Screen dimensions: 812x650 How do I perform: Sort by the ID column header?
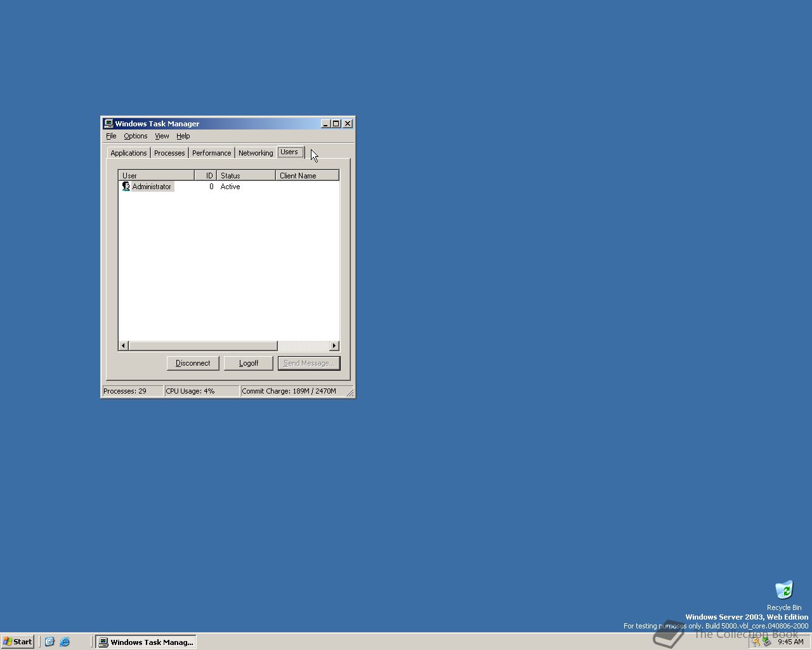[x=206, y=175]
